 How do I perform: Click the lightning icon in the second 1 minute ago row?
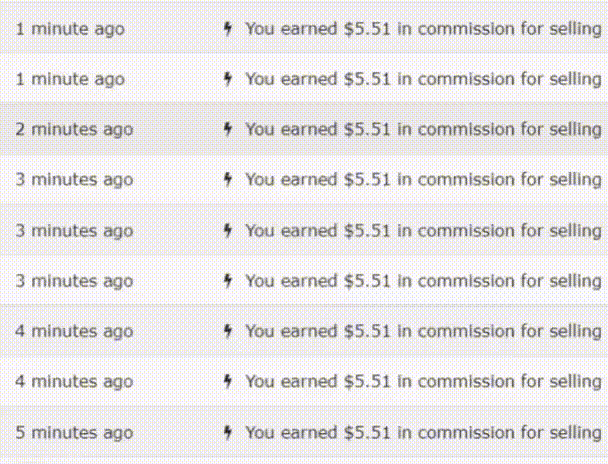coord(228,79)
